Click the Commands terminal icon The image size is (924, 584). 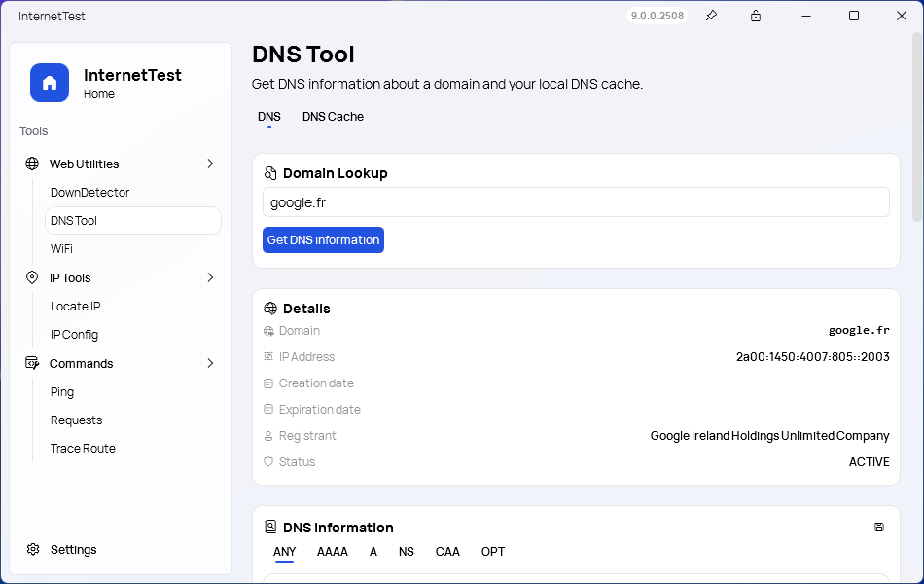(x=32, y=363)
